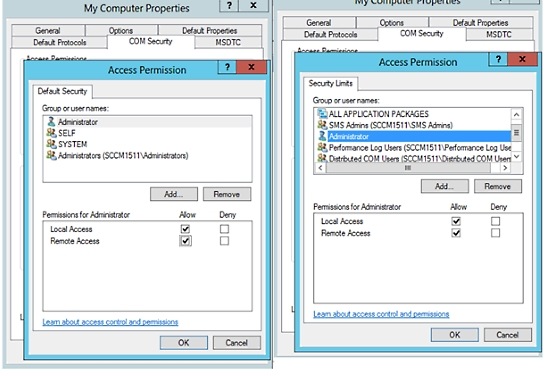Select SMS Admins (SCCM1511\SMS Admins) entry

[x=413, y=125]
